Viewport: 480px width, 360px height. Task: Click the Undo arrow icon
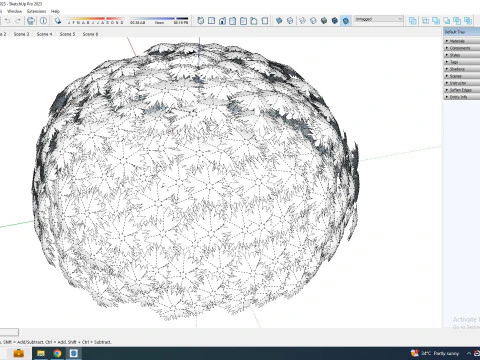[x=8, y=21]
